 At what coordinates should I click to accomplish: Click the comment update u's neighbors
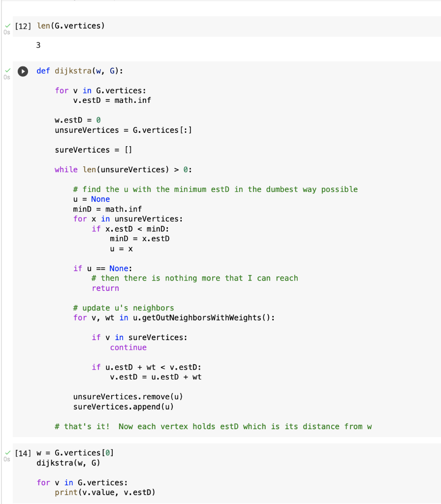click(124, 308)
